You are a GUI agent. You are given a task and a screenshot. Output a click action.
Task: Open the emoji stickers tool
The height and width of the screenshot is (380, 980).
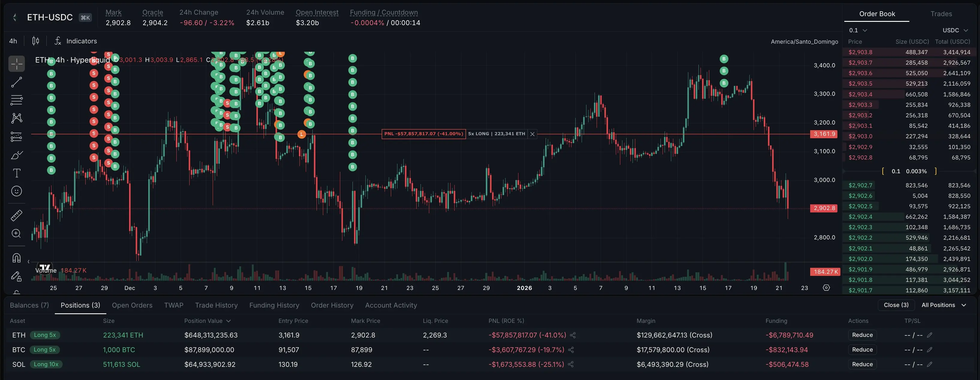[x=16, y=191]
